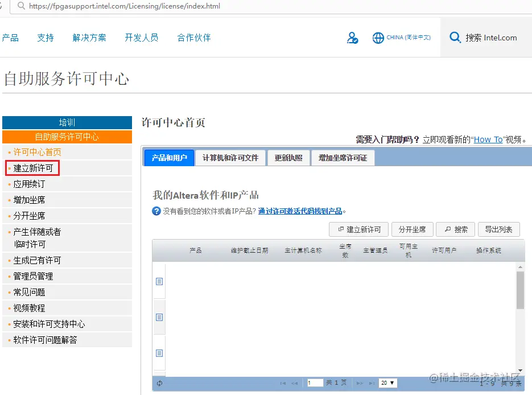Select 应用续订 in sidebar
Viewport: 532px width, 395px height.
[29, 184]
